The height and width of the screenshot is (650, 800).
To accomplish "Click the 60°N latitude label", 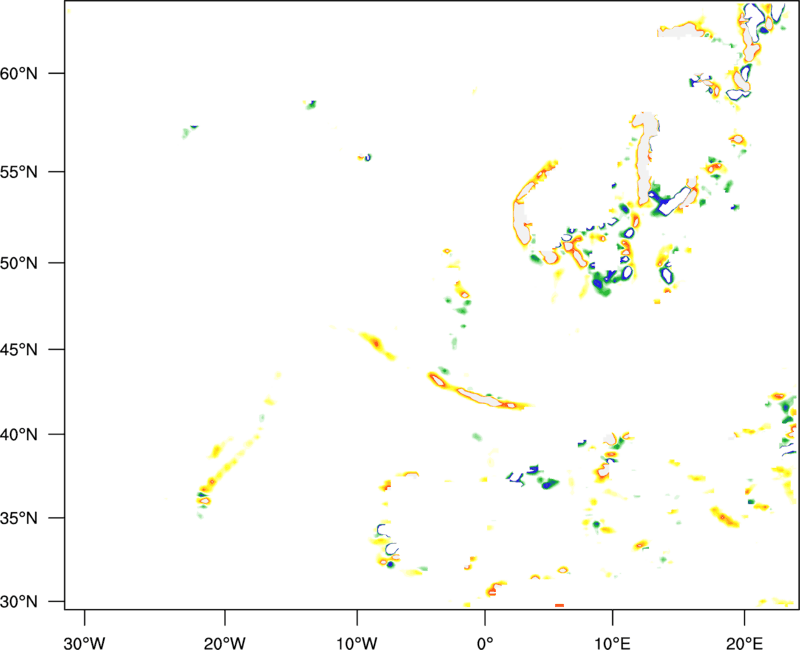I will tap(19, 73).
